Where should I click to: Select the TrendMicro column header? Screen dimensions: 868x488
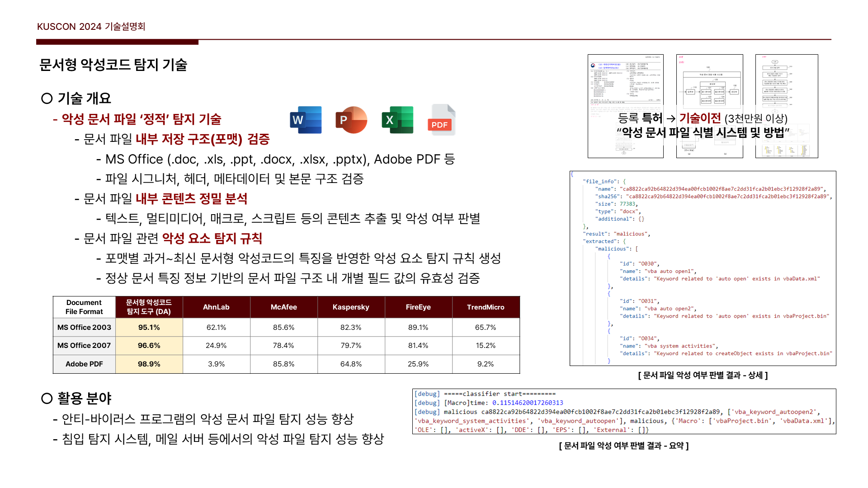point(486,307)
